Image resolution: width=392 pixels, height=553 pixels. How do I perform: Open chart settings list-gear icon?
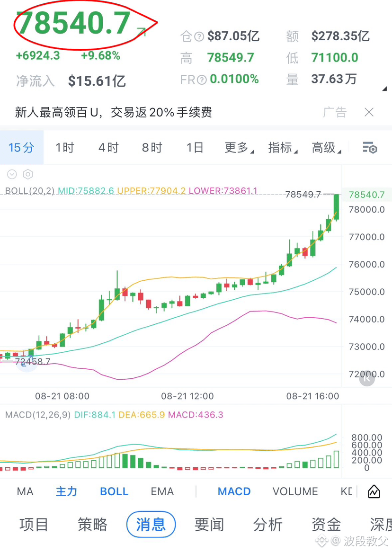370,147
